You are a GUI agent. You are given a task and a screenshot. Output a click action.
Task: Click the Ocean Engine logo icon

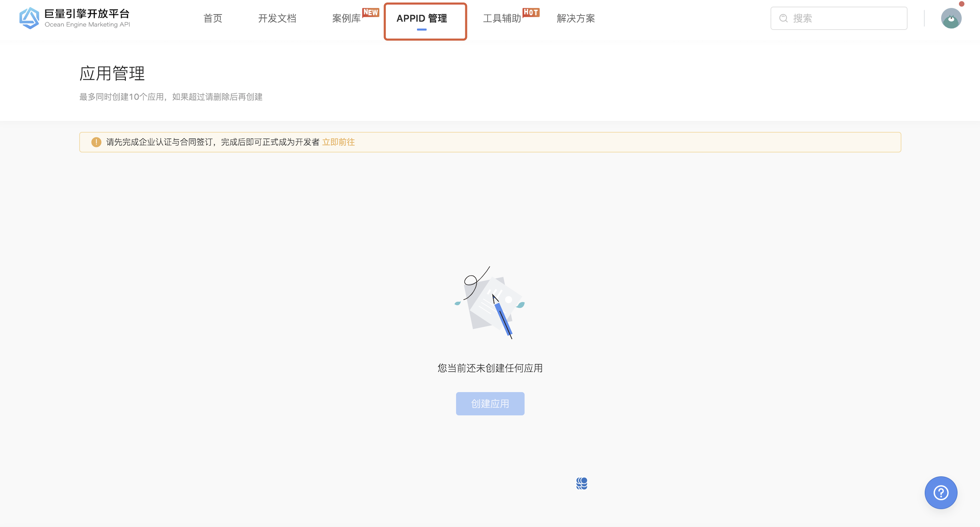[29, 18]
